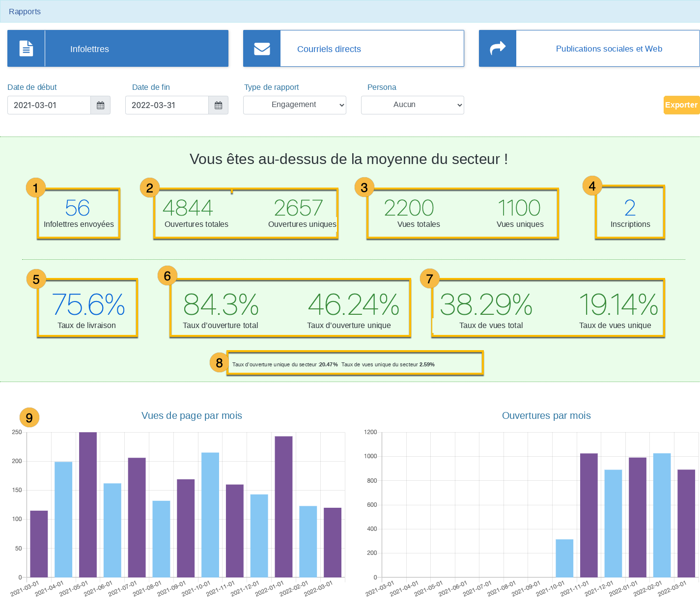This screenshot has height=605, width=700.
Task: Open the Publications sociales et Web tab
Action: 589,49
